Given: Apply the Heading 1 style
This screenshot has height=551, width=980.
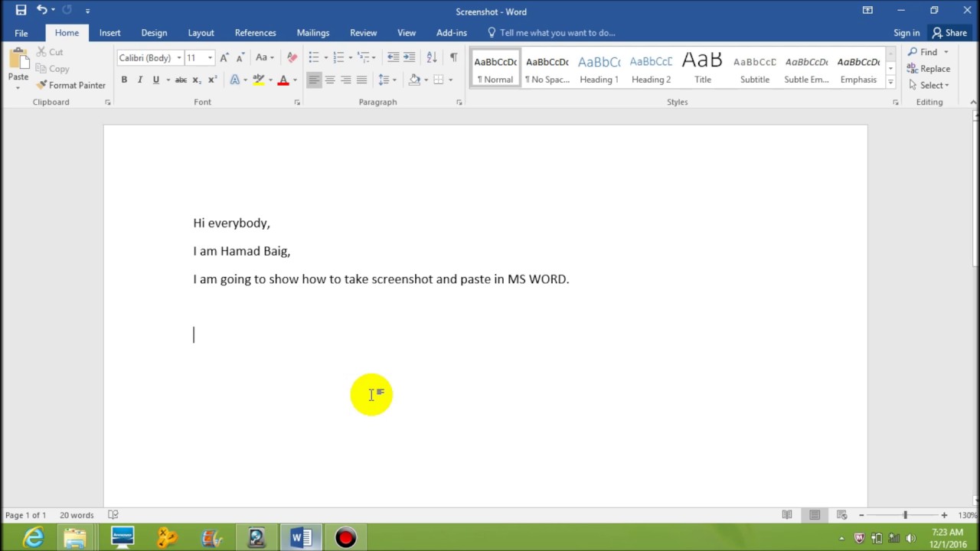Looking at the screenshot, I should point(599,69).
